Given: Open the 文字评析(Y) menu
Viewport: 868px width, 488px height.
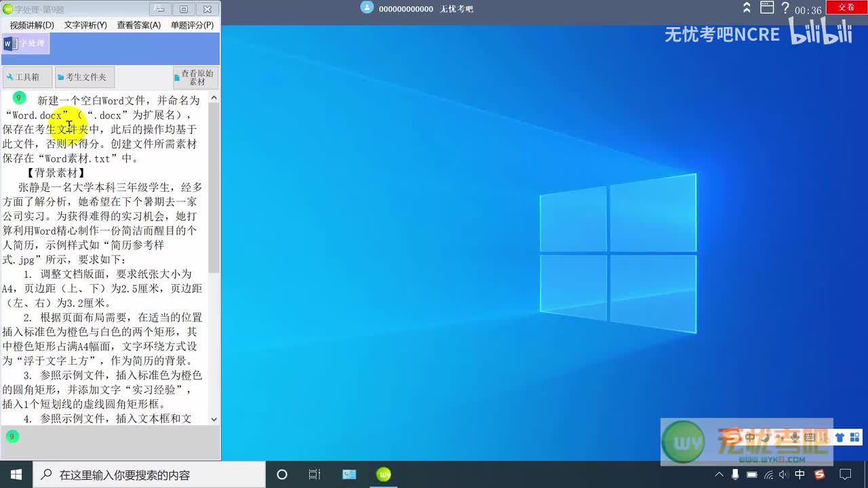Looking at the screenshot, I should coord(85,25).
